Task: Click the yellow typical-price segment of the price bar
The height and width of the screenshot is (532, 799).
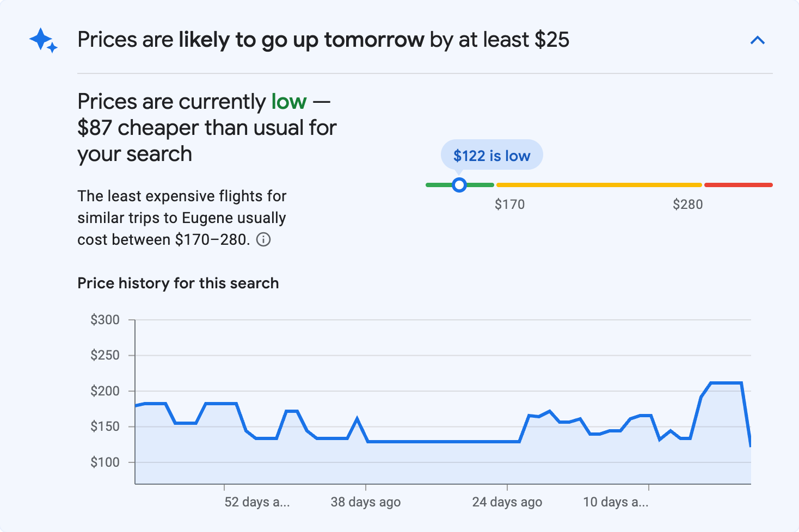Action: coord(599,185)
